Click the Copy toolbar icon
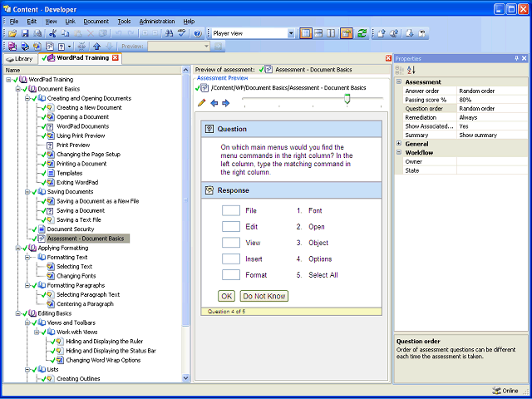 (x=65, y=33)
